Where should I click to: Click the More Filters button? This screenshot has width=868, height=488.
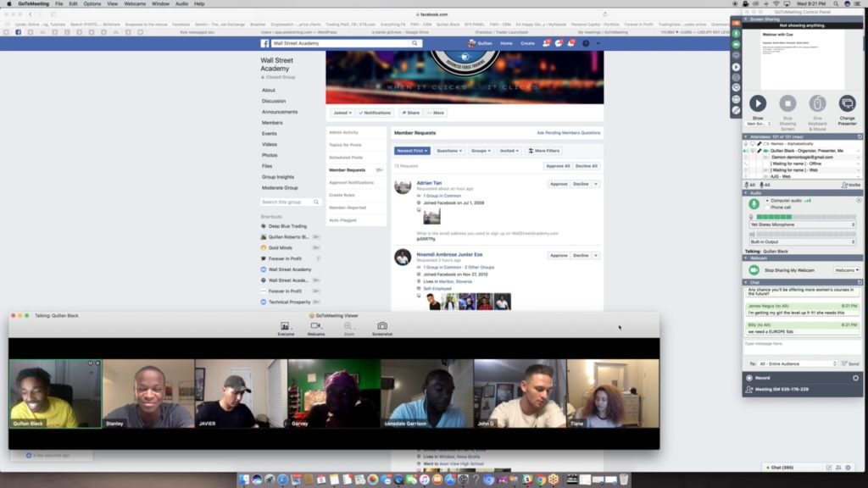pyautogui.click(x=543, y=151)
